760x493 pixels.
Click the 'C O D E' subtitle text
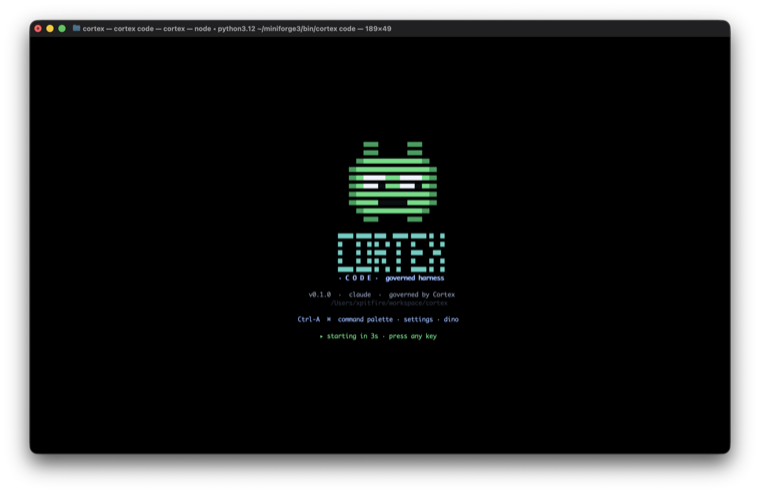click(x=358, y=278)
